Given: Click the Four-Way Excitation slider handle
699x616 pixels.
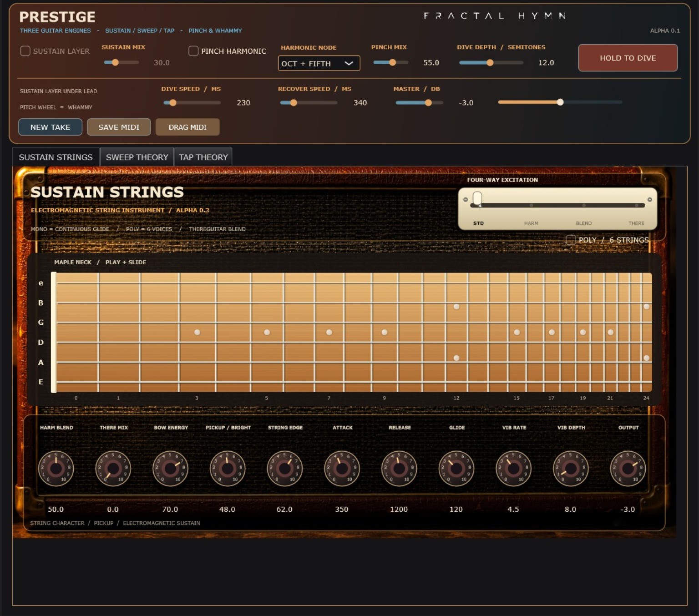Looking at the screenshot, I should [x=477, y=198].
